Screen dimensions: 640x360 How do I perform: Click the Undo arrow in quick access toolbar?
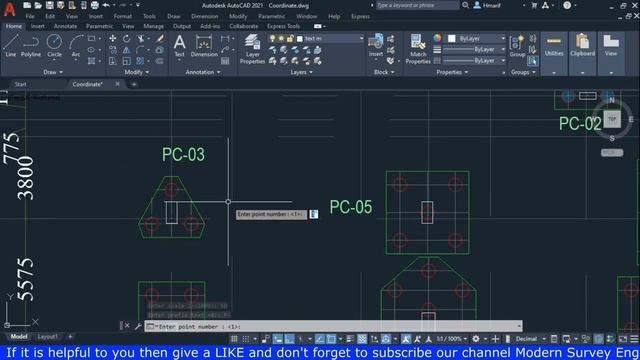coord(106,5)
